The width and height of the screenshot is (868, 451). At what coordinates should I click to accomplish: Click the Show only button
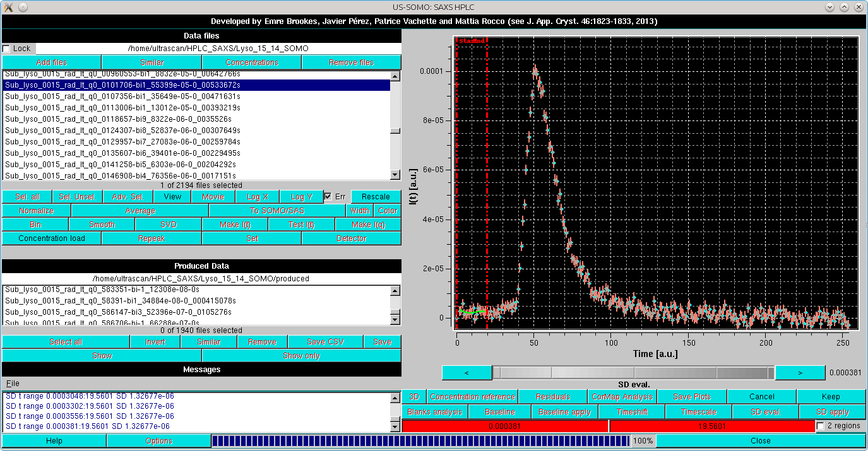[302, 356]
